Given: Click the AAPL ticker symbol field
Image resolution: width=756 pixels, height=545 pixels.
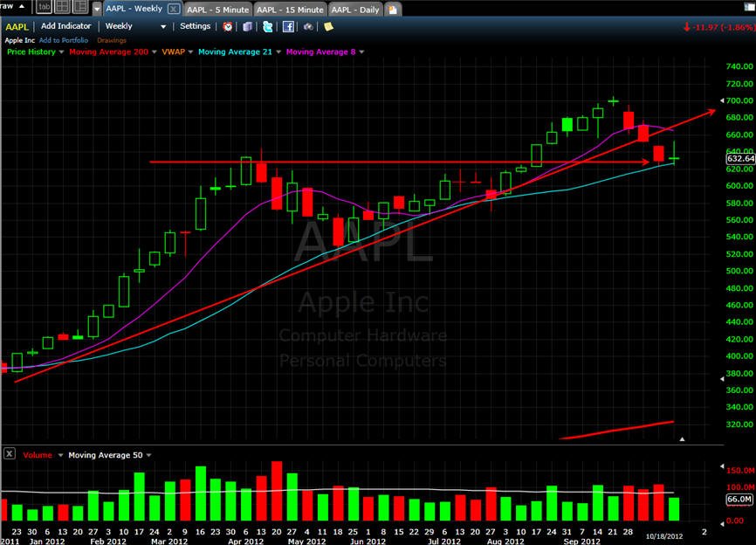Looking at the screenshot, I should pos(17,27).
